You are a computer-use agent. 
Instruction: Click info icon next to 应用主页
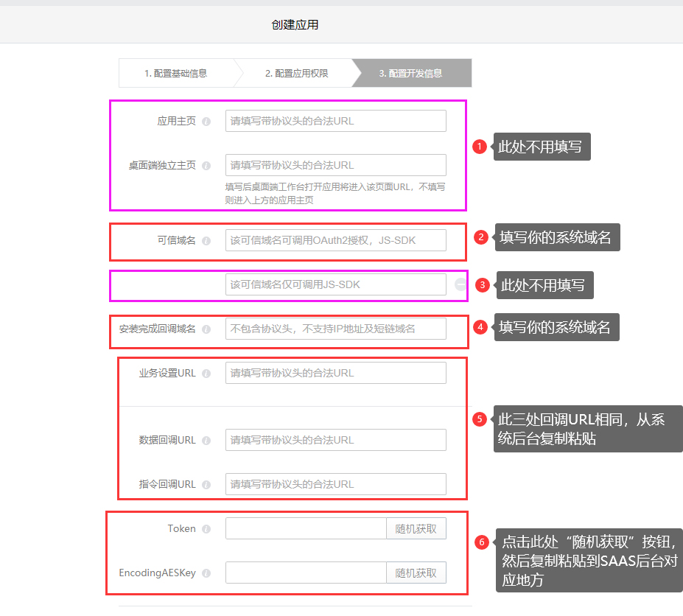click(x=206, y=122)
